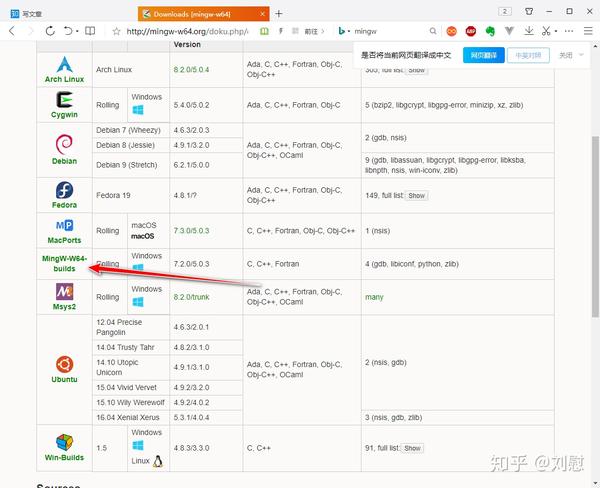600x488 pixels.
Task: Click the go-to button in address bar
Action: point(314,31)
